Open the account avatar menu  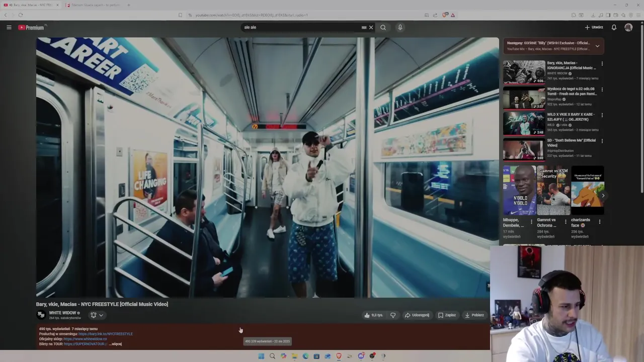point(628,27)
